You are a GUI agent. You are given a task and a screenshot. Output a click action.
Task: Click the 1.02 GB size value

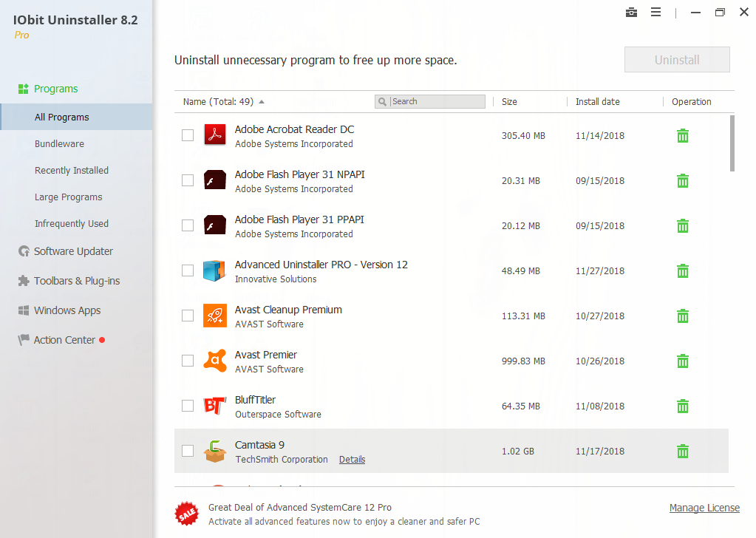(x=518, y=452)
